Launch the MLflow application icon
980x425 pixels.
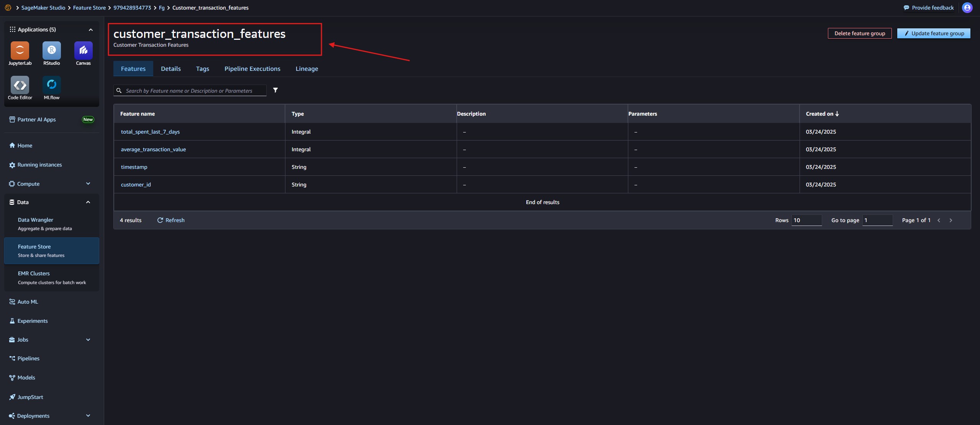pos(51,85)
